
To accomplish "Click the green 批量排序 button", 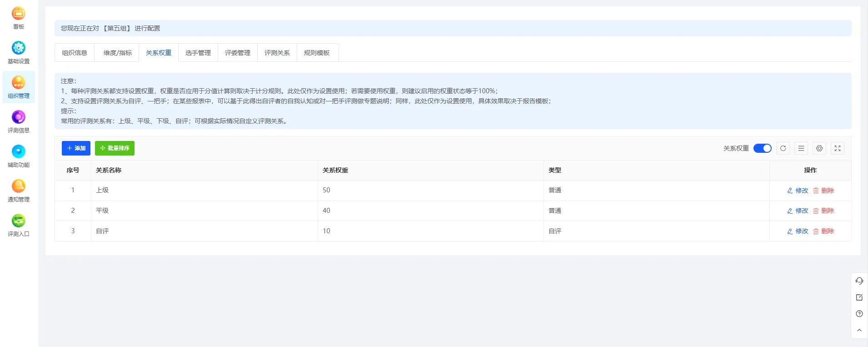I will tap(115, 148).
